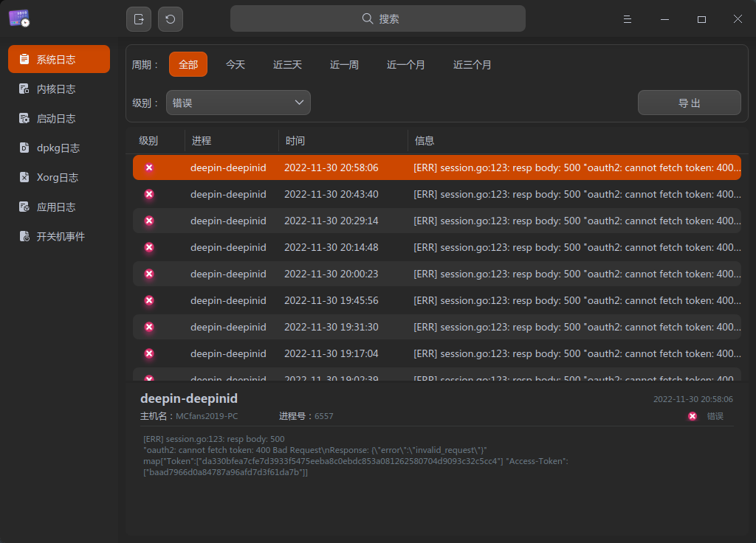Click inside the 搜索 search field
756x543 pixels.
pyautogui.click(x=377, y=18)
